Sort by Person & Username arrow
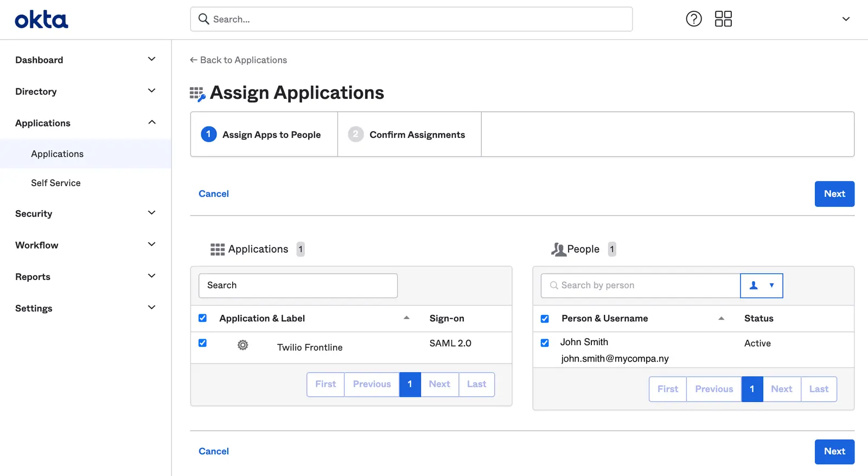 [722, 319]
